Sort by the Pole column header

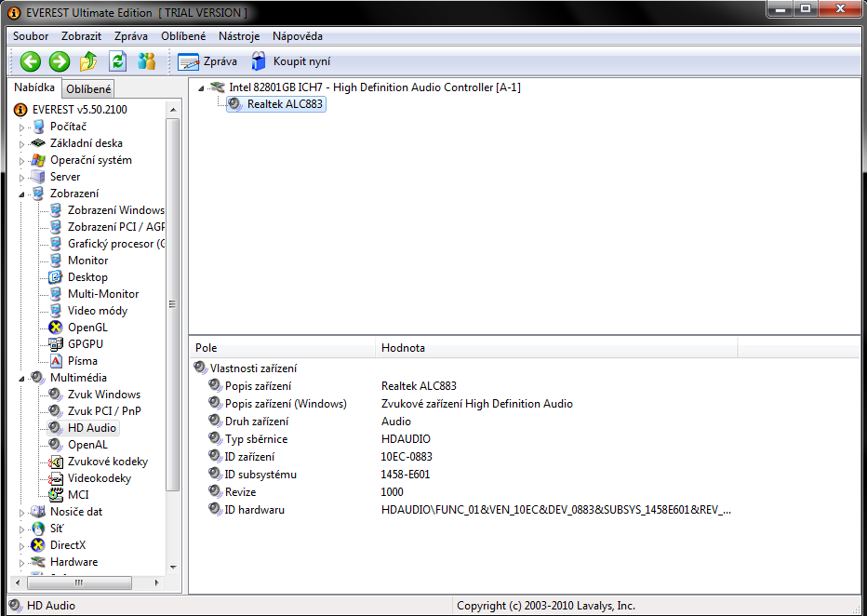(x=282, y=348)
